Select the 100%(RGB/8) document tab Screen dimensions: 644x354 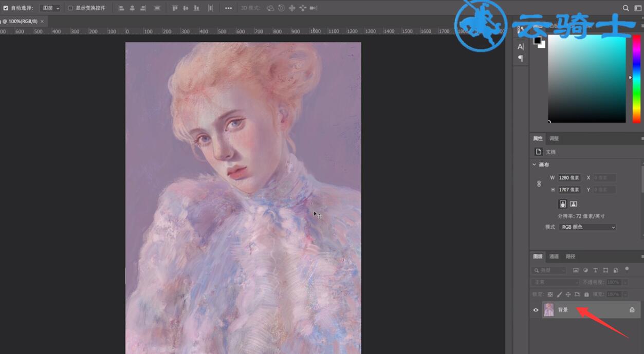(21, 22)
